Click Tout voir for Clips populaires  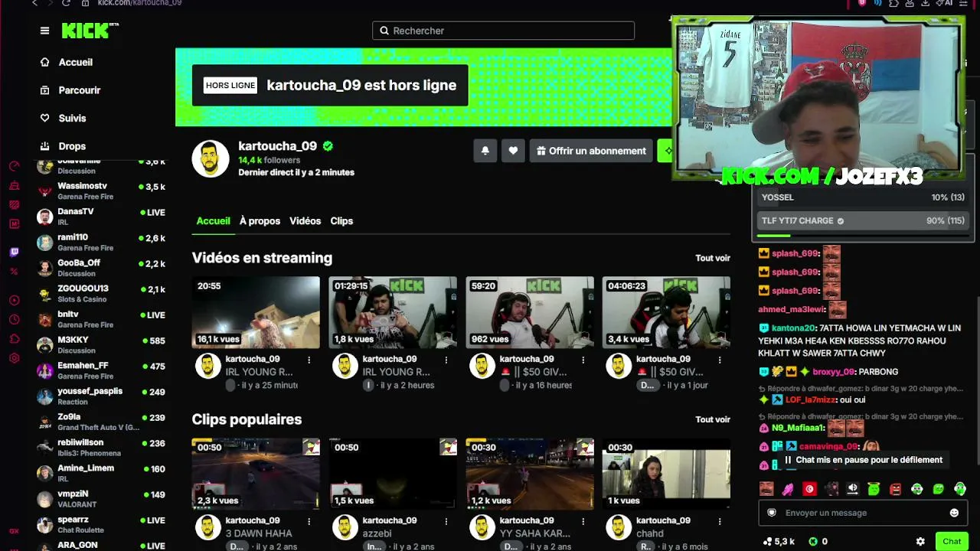(713, 419)
